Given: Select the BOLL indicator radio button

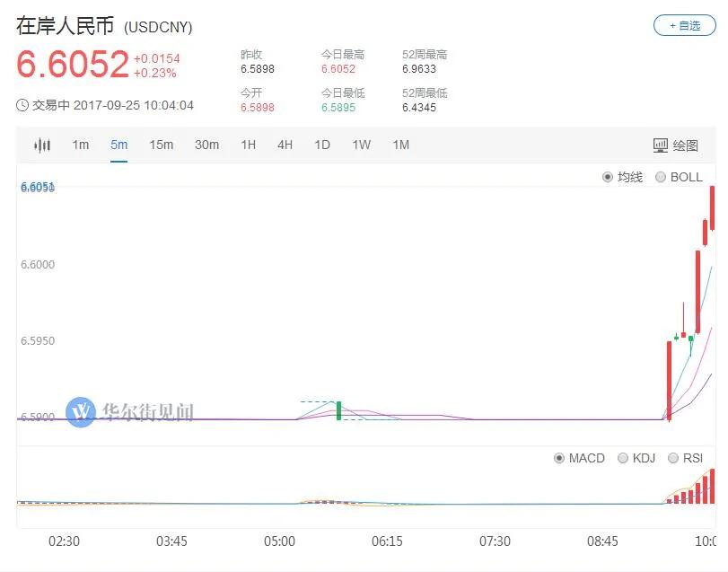Looking at the screenshot, I should (x=660, y=177).
